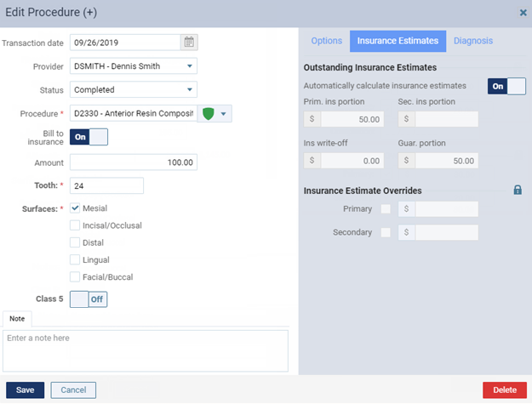This screenshot has height=404, width=532.
Task: Enable the Primary override checkbox
Action: [x=386, y=209]
